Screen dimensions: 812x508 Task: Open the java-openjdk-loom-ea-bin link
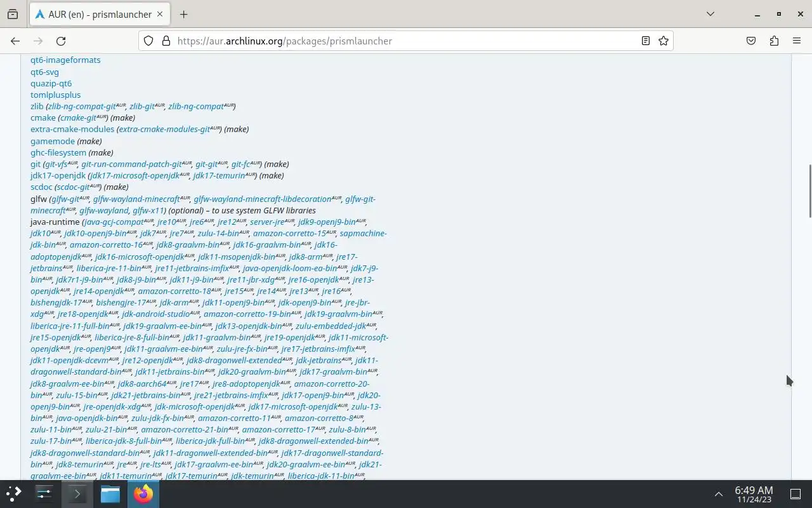[289, 268]
